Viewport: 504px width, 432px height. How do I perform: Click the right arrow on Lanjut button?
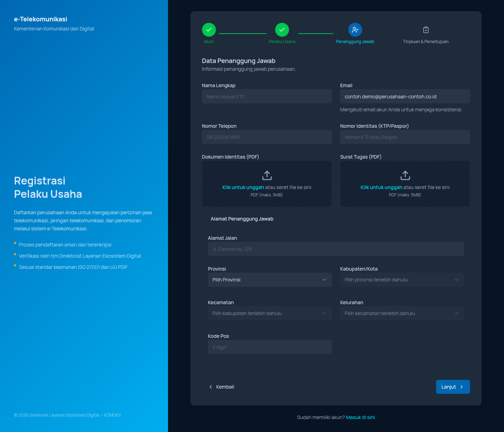[x=462, y=387]
